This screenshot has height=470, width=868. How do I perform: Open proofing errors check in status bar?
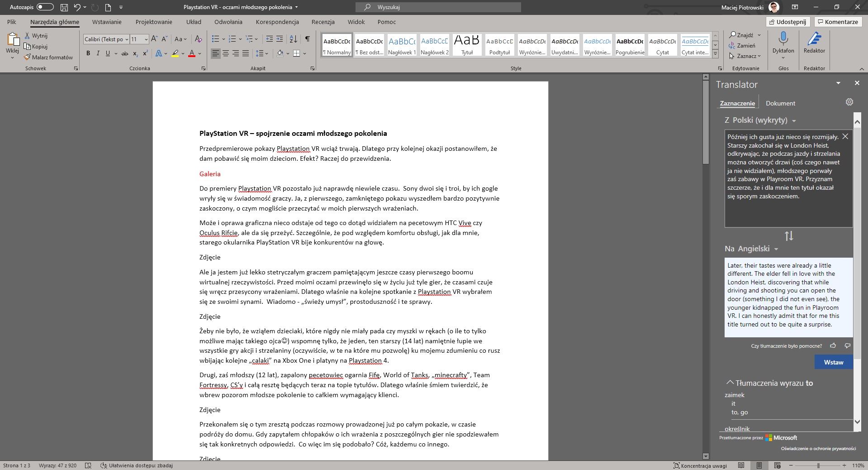[88, 465]
